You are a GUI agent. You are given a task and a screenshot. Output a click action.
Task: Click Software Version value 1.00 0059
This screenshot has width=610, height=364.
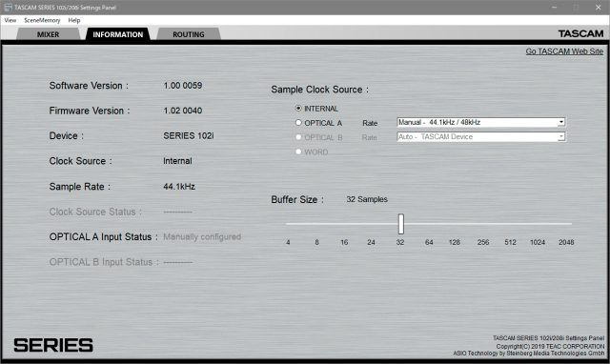coord(182,86)
